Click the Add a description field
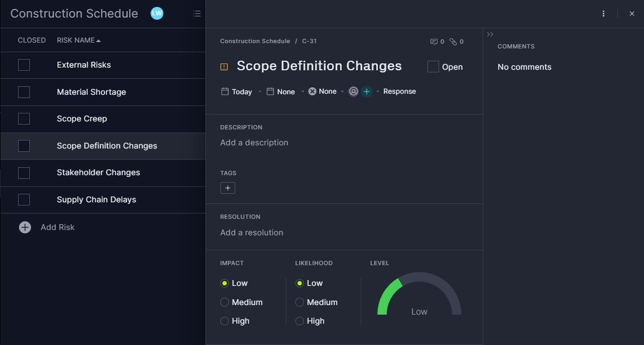The image size is (644, 345). click(254, 143)
